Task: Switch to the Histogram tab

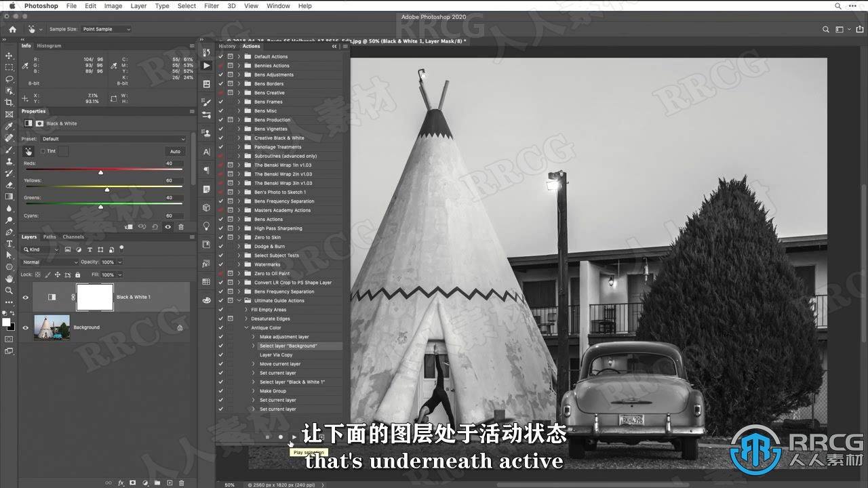Action: pos(49,46)
